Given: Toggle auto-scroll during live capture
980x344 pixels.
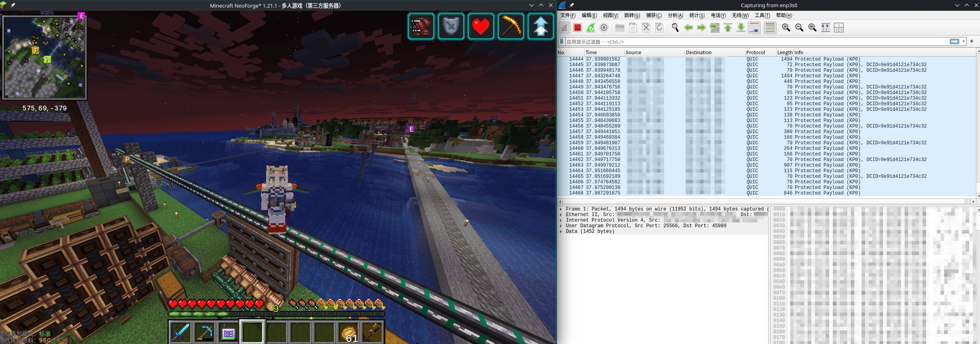Looking at the screenshot, I should 754,28.
